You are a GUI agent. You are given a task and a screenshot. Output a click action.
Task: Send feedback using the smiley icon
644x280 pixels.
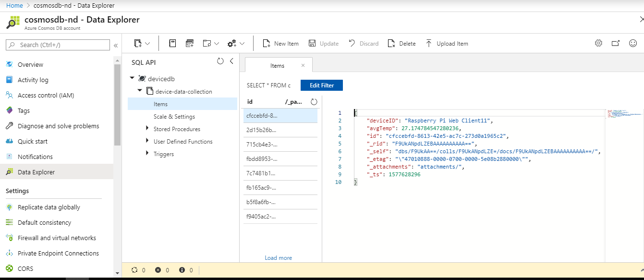[x=633, y=43]
